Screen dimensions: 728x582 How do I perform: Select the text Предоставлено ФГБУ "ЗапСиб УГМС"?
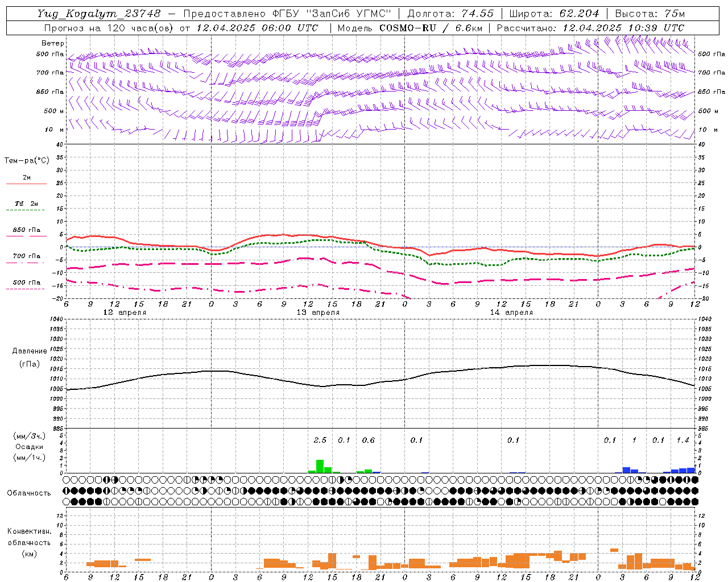(x=288, y=14)
